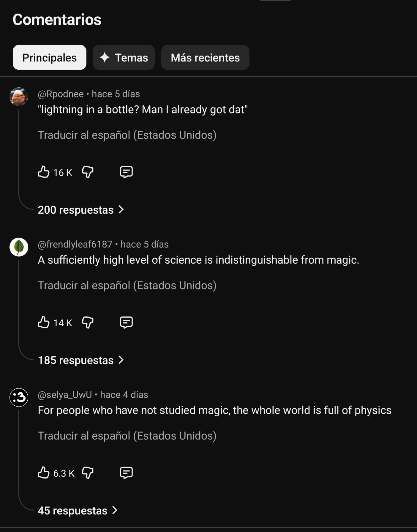Reply to the @Rpodnee comment

tap(126, 172)
